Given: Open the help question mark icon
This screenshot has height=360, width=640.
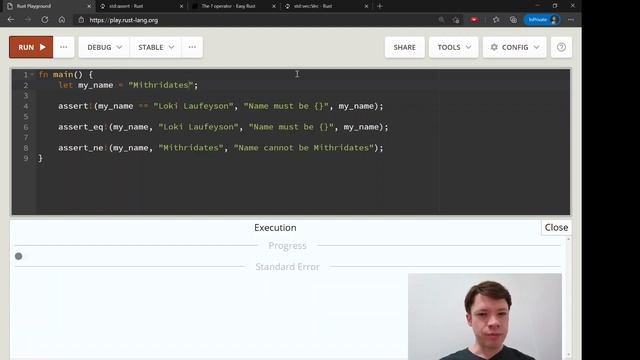Looking at the screenshot, I should pyautogui.click(x=561, y=47).
